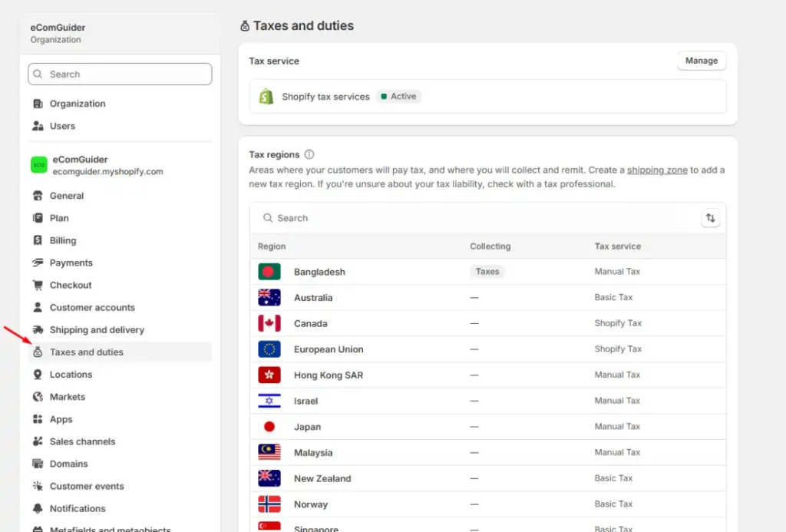This screenshot has height=532, width=786.
Task: Open the Billing settings page
Action: [x=120, y=240]
